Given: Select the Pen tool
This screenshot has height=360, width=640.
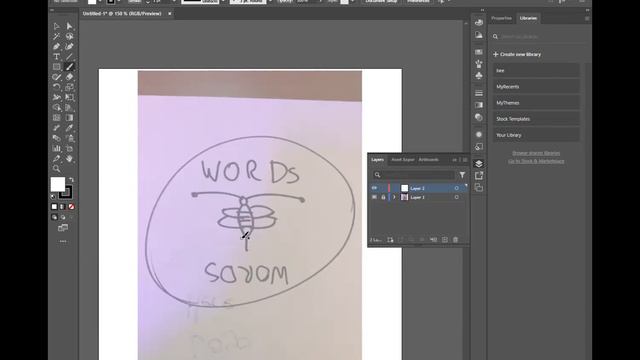Looking at the screenshot, I should 57,47.
